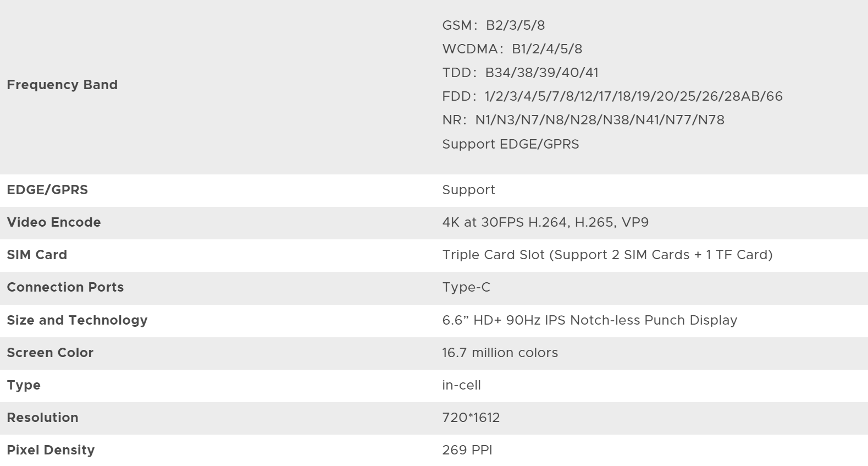Click the Video Encode label
Screen dimensions: 868x466
54,222
